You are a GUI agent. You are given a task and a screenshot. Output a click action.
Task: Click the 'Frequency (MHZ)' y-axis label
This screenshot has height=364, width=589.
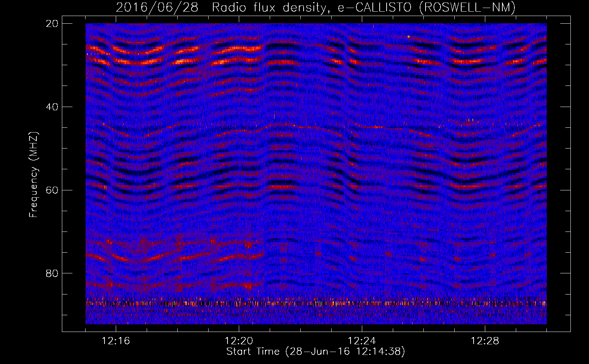[33, 175]
